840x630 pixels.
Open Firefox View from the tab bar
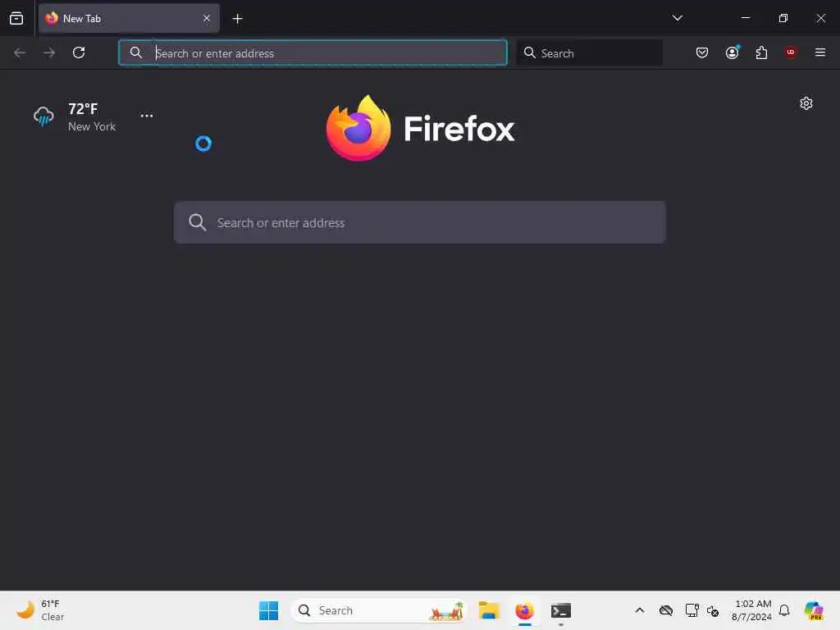pos(16,18)
